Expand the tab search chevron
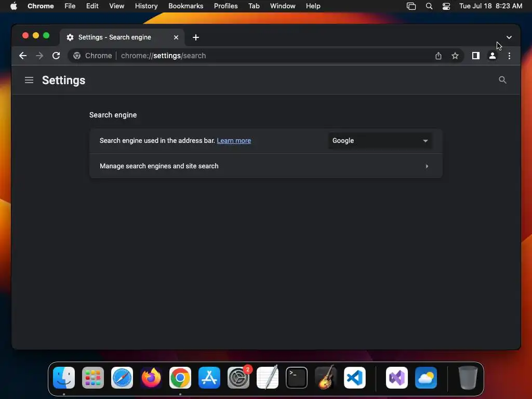The height and width of the screenshot is (399, 532). coord(509,37)
